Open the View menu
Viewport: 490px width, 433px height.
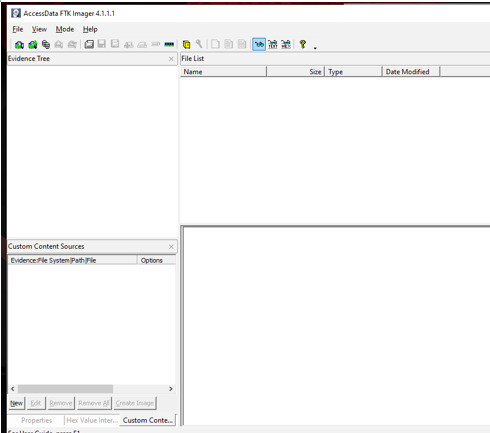tap(39, 29)
